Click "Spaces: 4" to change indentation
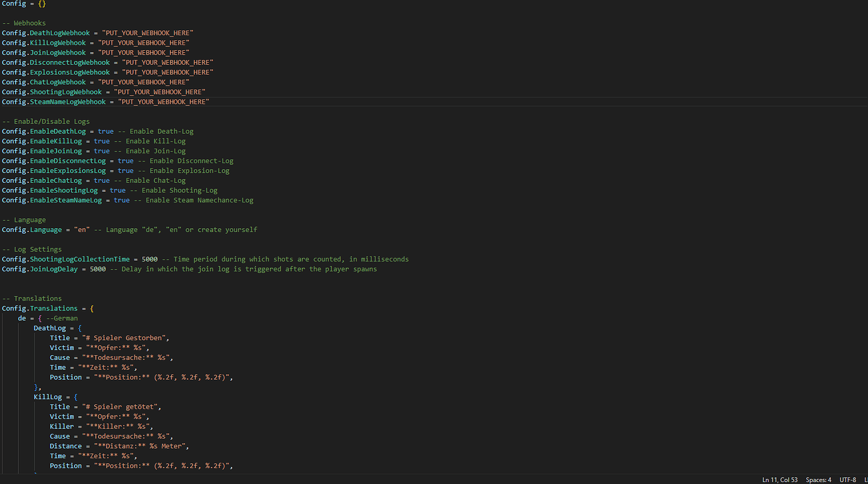This screenshot has height=484, width=868. [x=818, y=479]
